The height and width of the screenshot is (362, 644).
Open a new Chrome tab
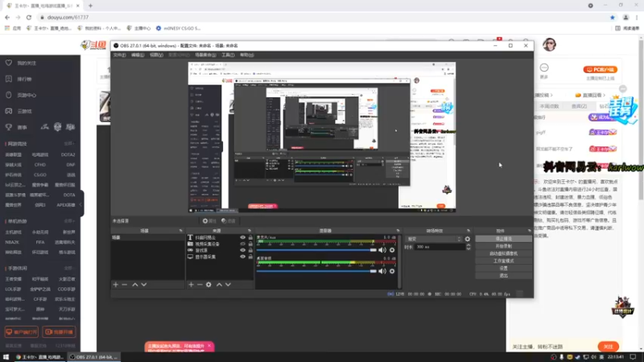(x=90, y=6)
